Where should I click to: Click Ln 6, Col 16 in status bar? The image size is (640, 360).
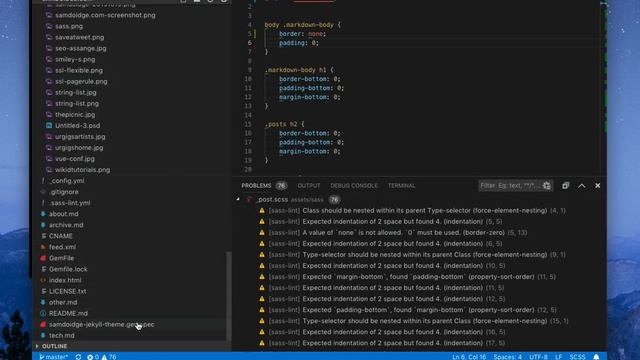point(469,357)
